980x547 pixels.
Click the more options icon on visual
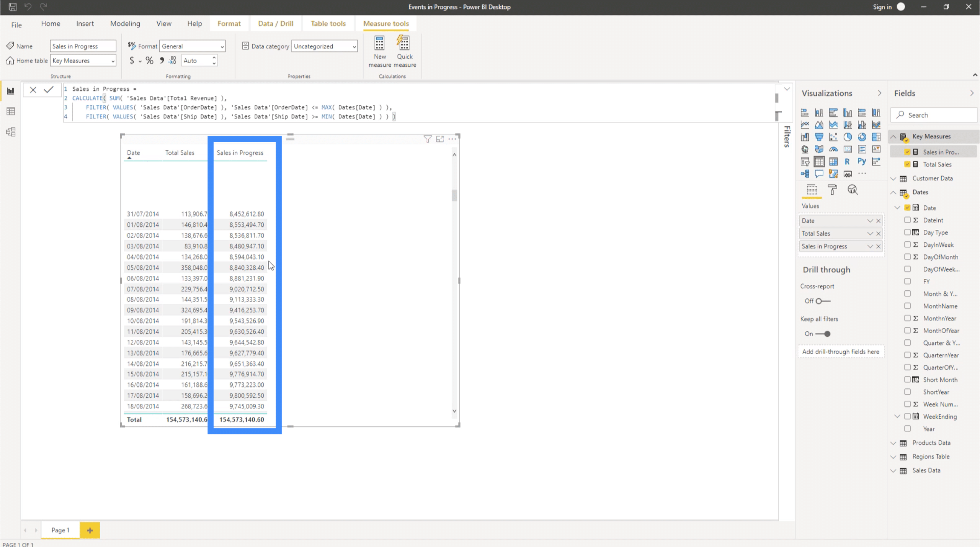point(452,138)
